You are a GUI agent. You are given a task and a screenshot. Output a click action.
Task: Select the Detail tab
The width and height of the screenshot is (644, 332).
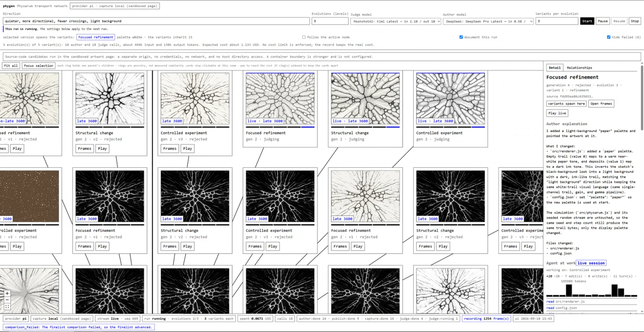(x=555, y=68)
